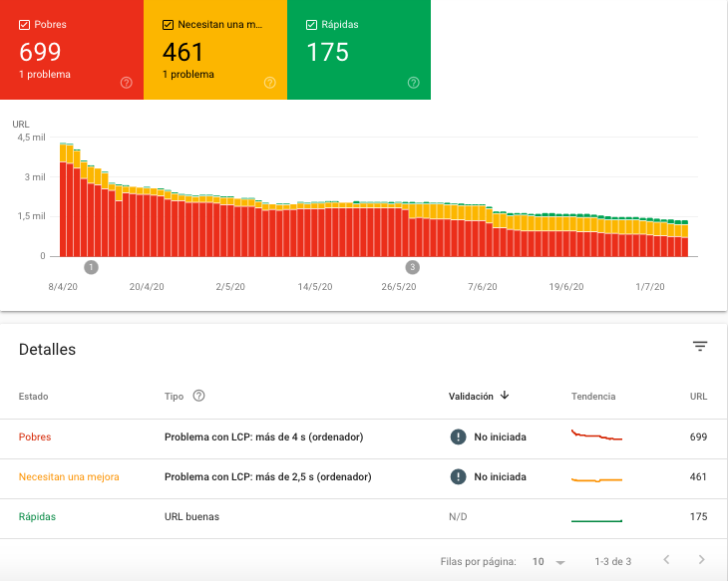Click the 8/4/20 date axis label

[x=63, y=287]
